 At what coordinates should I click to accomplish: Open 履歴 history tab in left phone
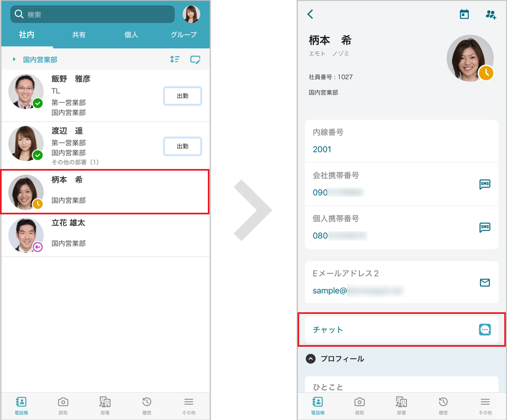tap(147, 406)
